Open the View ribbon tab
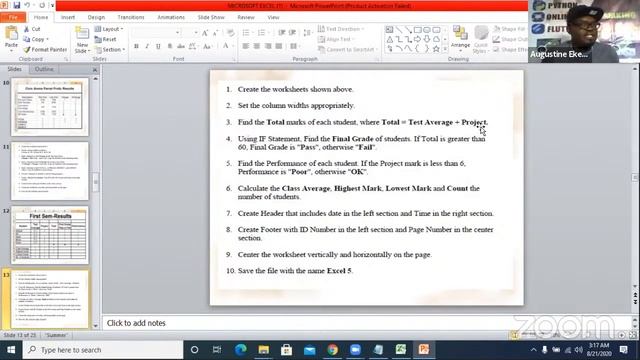Screen dimensions: 640x360 coord(273,18)
